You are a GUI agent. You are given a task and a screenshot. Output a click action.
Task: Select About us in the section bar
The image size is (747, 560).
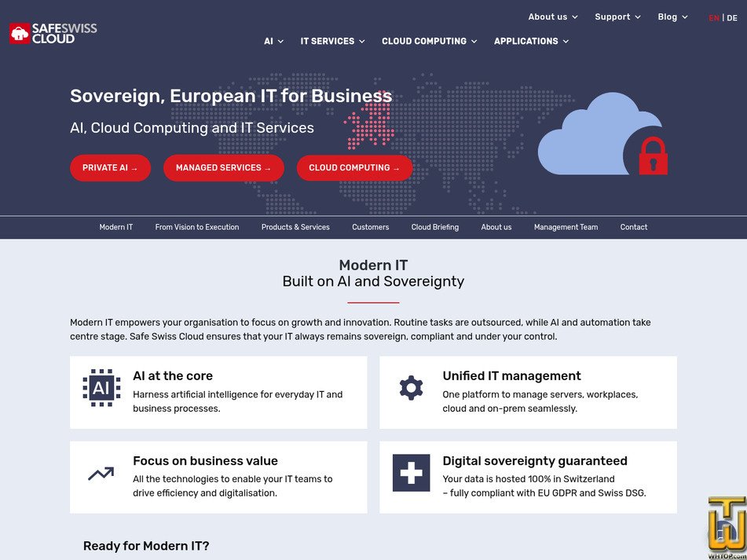coord(496,227)
